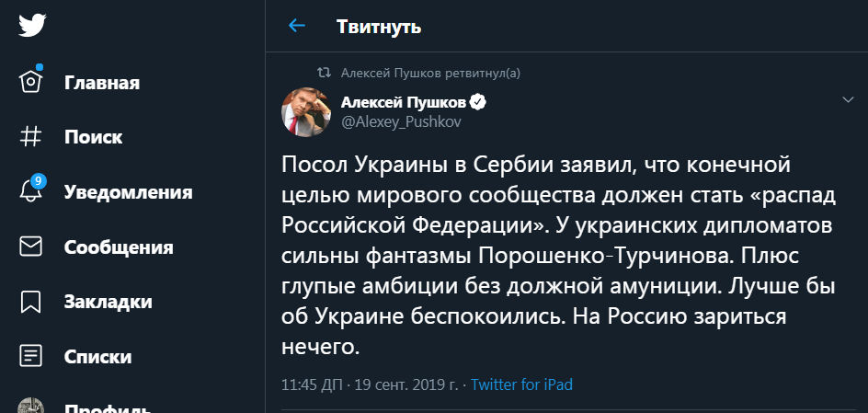Open the Алексей Пушков ретвитнул(а) link
Screen dimensions: 868x413
coord(430,72)
